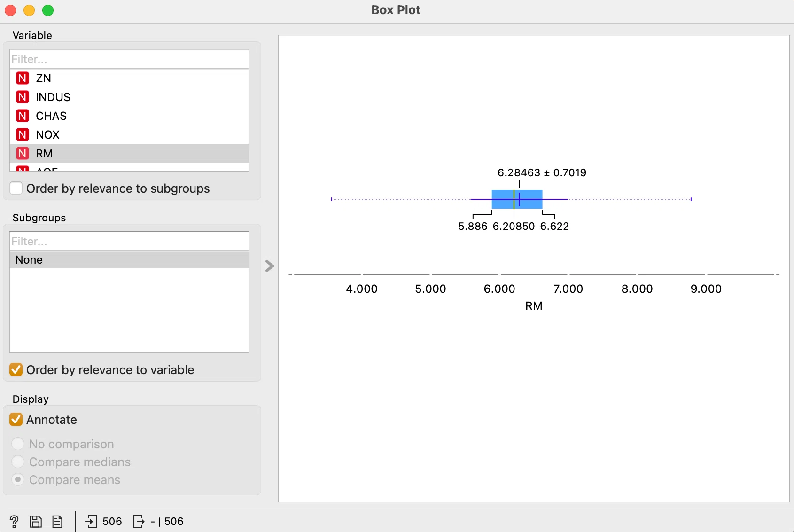Screen dimensions: 794x532
Task: Select the RM variable
Action: [129, 153]
